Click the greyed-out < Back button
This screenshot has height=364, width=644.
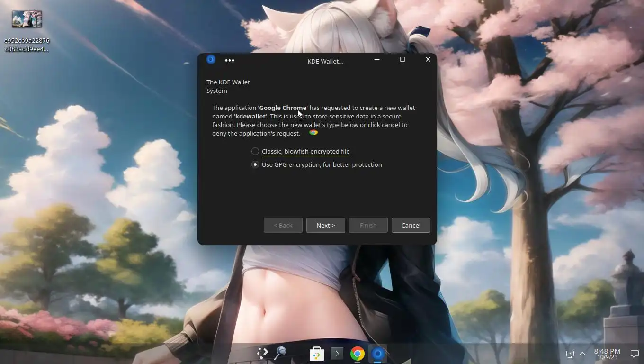(283, 225)
